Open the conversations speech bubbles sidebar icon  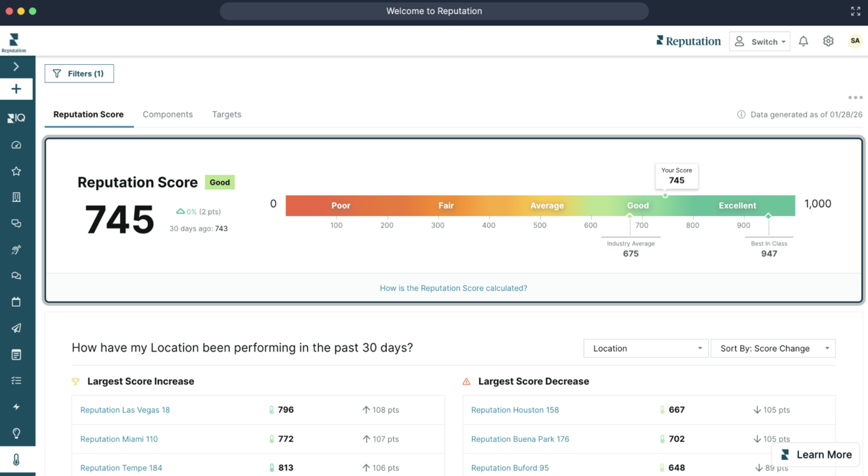point(16,276)
